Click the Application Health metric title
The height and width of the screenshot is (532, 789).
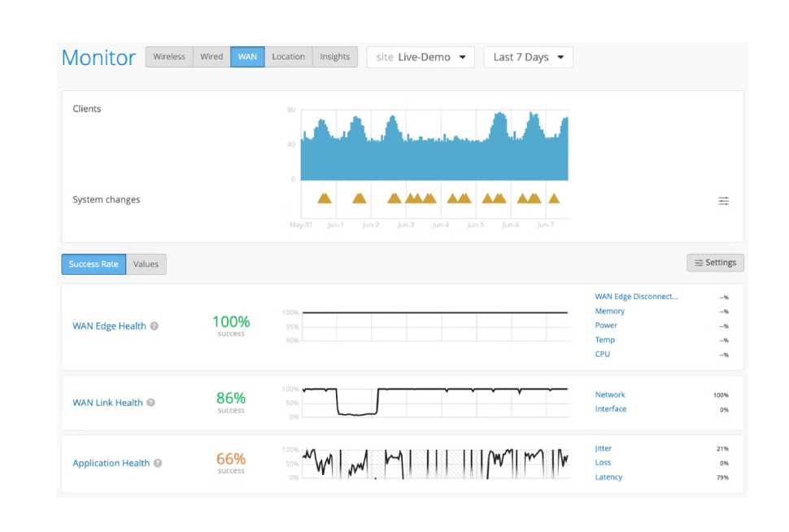click(111, 464)
